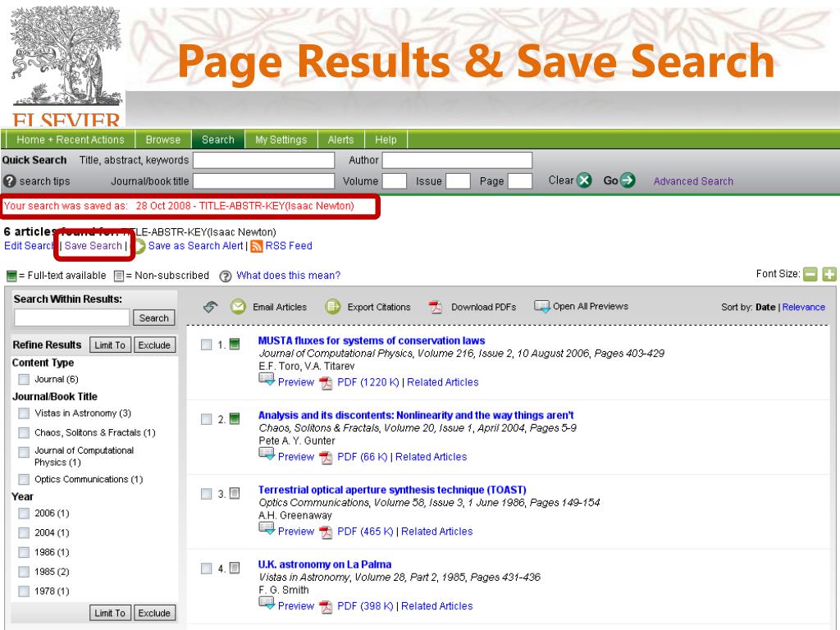
Task: Click the Download PDFs icon
Action: coord(436,307)
